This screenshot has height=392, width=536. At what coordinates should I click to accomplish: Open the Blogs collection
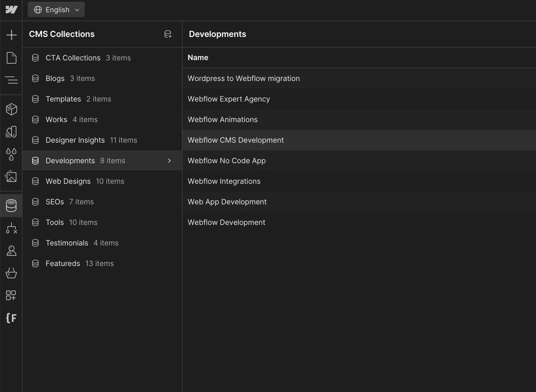102,78
